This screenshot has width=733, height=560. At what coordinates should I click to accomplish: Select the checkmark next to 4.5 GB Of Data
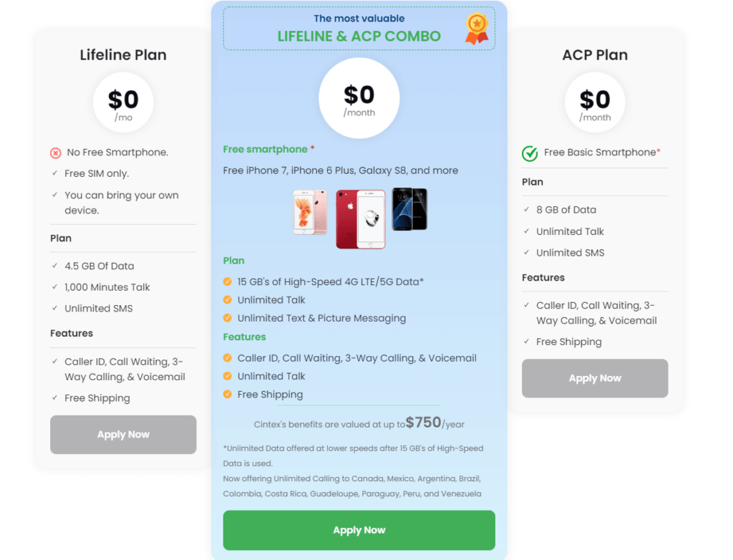tap(56, 266)
